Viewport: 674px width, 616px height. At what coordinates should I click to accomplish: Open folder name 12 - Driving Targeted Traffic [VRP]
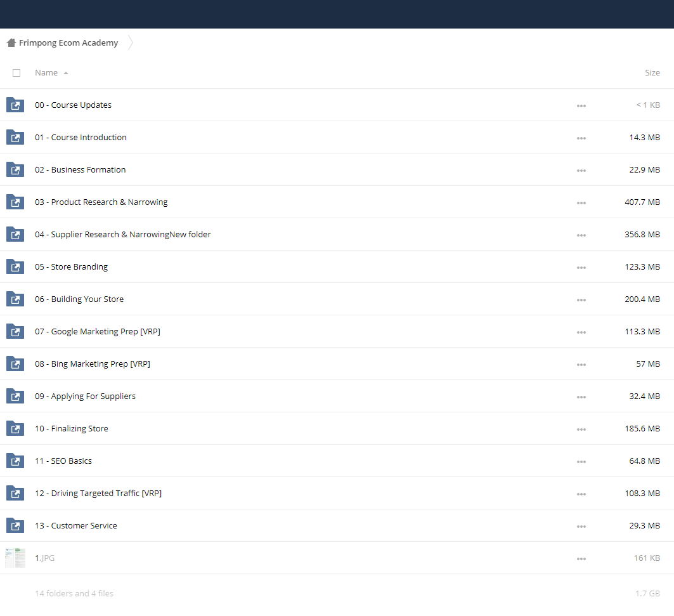click(98, 493)
